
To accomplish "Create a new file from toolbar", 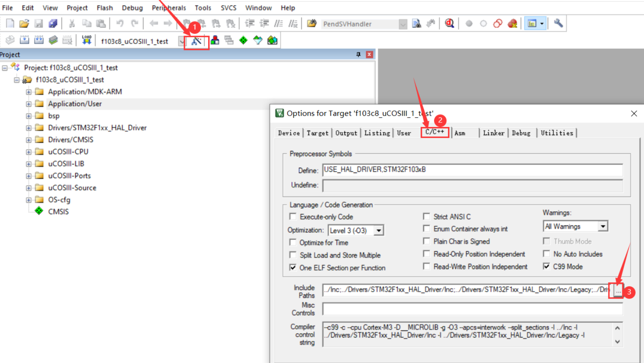I will 10,24.
